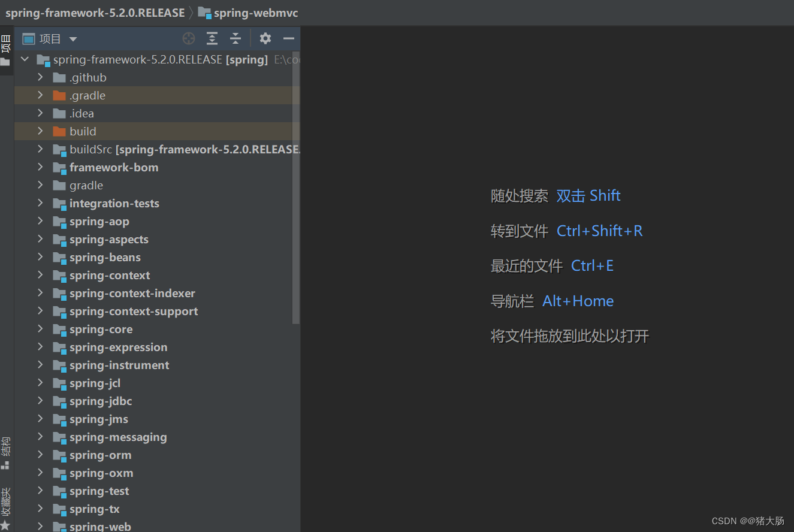Click the locate-opened-file crosshair icon
Viewport: 794px width, 532px height.
tap(189, 39)
